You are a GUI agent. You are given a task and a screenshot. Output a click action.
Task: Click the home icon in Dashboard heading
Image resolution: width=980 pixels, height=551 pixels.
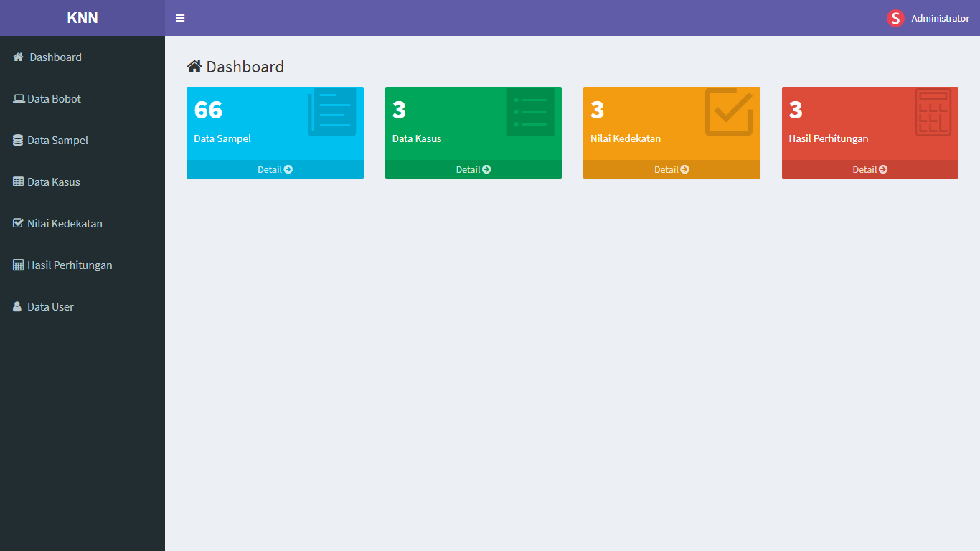[194, 67]
